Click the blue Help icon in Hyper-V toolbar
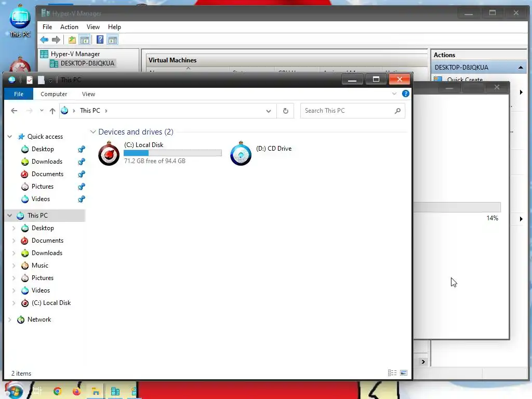Screen dimensions: 532x399 coord(100,39)
